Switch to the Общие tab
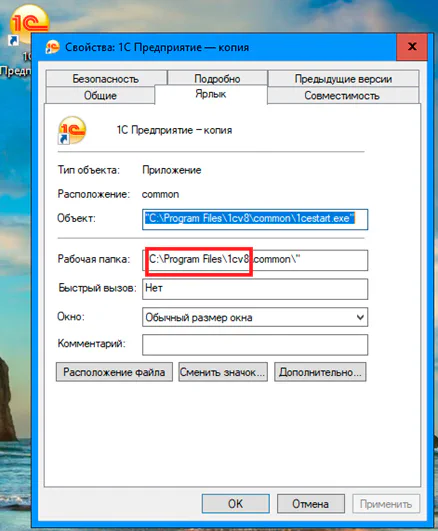The image size is (438, 531). [100, 95]
